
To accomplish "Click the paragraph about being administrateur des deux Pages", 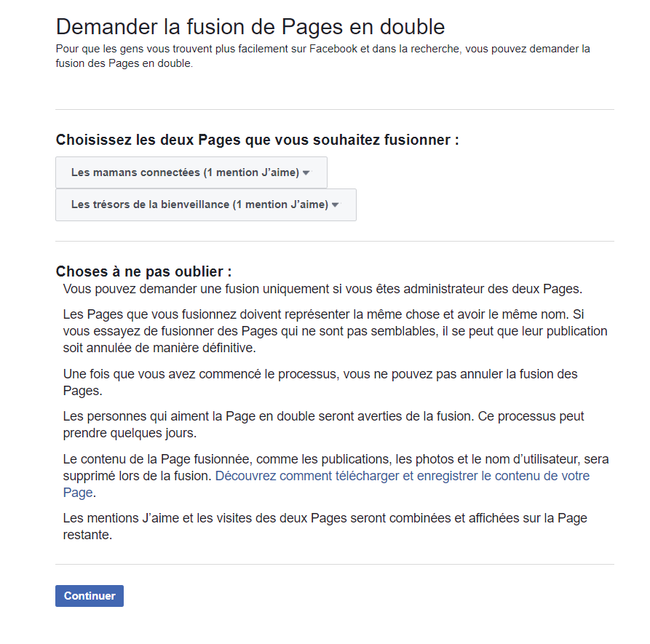I will pos(322,289).
